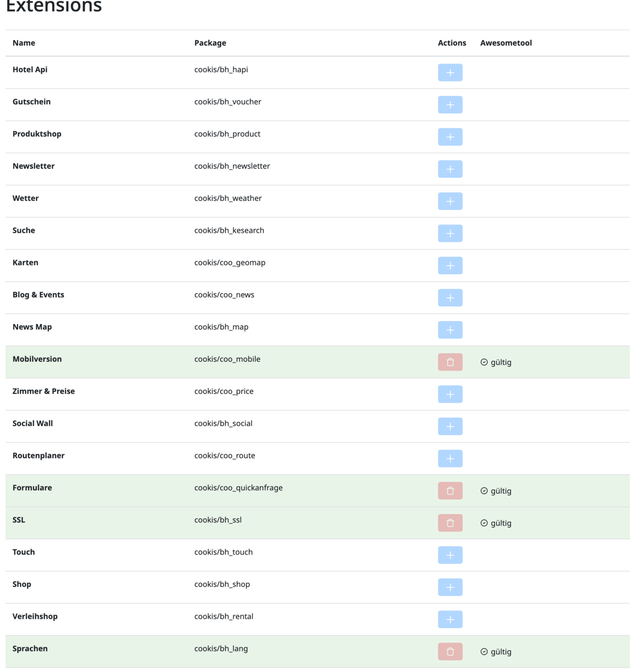Add the Routenplaner extension
633x672 pixels.
coord(450,459)
